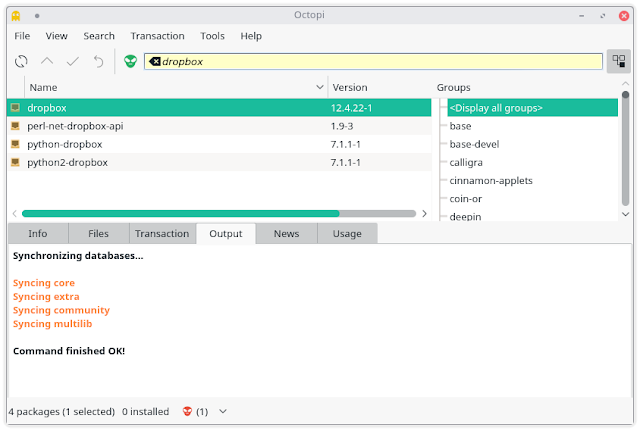The image size is (640, 431).
Task: Sort by the Version column header
Action: click(380, 87)
